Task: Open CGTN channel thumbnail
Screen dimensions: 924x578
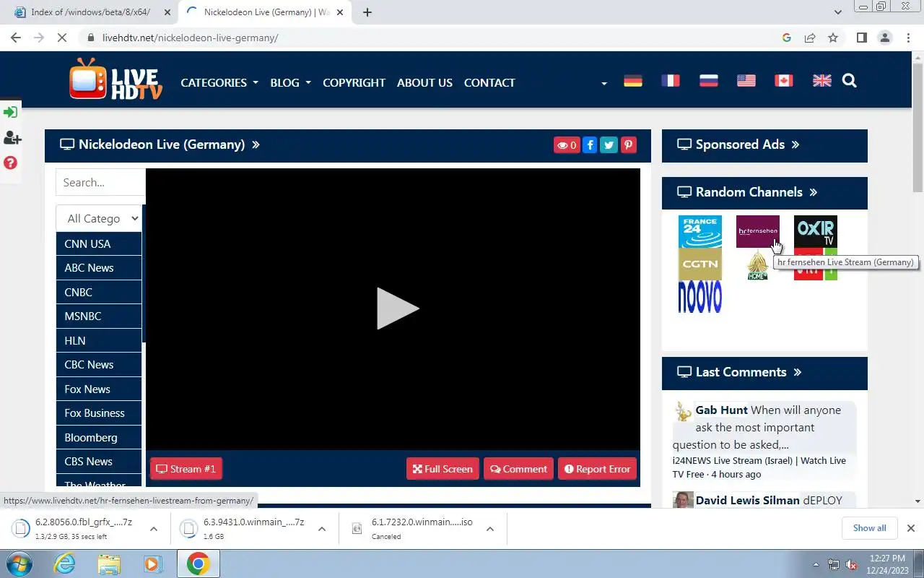Action: point(700,264)
